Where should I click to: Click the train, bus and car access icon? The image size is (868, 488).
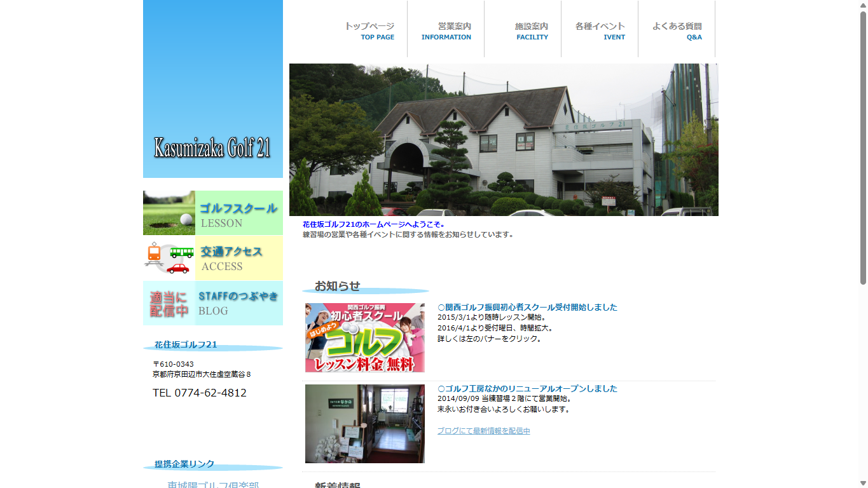point(169,258)
